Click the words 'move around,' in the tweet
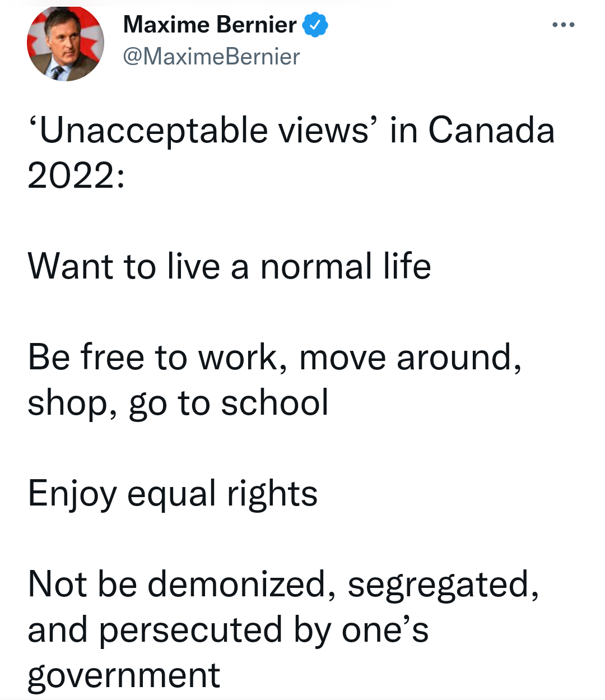The width and height of the screenshot is (605, 700). [411, 357]
